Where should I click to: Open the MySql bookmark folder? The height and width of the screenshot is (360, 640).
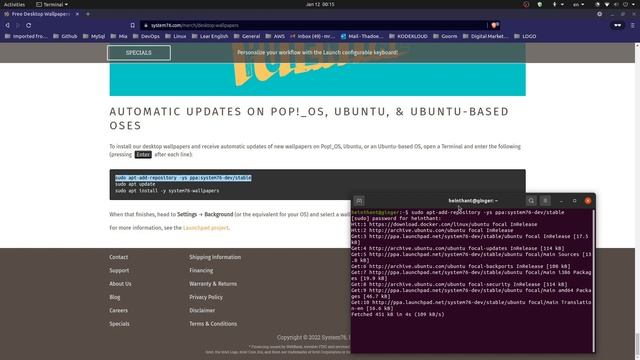click(x=94, y=36)
